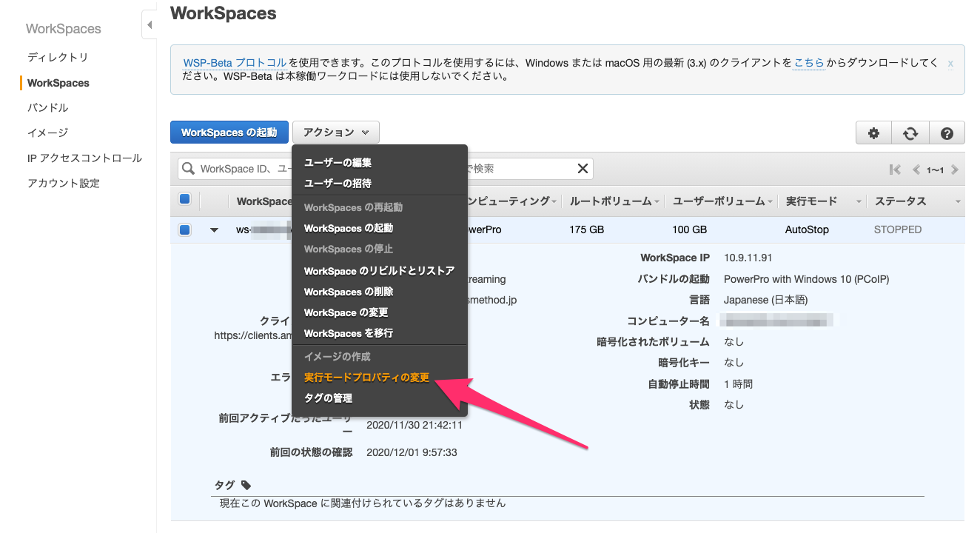
Task: Open settings with the gear icon
Action: (873, 133)
